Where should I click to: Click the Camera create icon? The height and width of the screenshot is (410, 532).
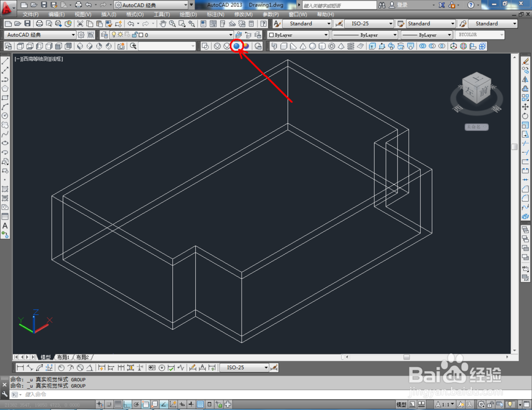pos(121,46)
